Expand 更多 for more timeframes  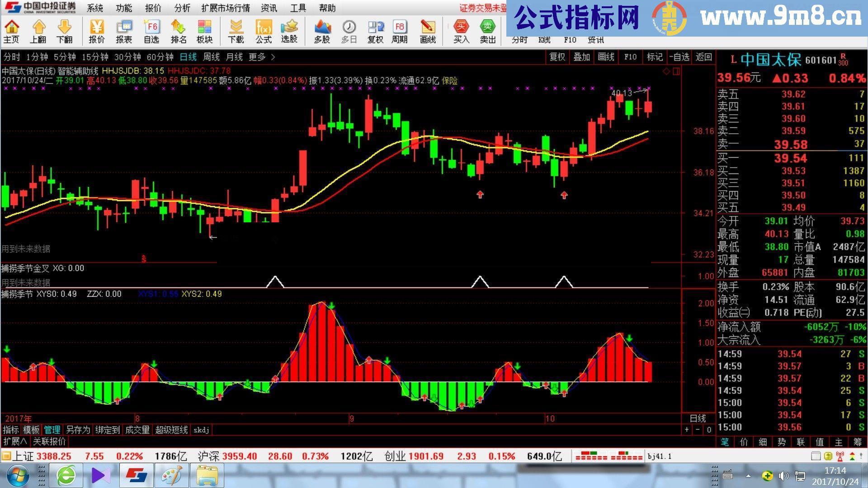point(258,57)
